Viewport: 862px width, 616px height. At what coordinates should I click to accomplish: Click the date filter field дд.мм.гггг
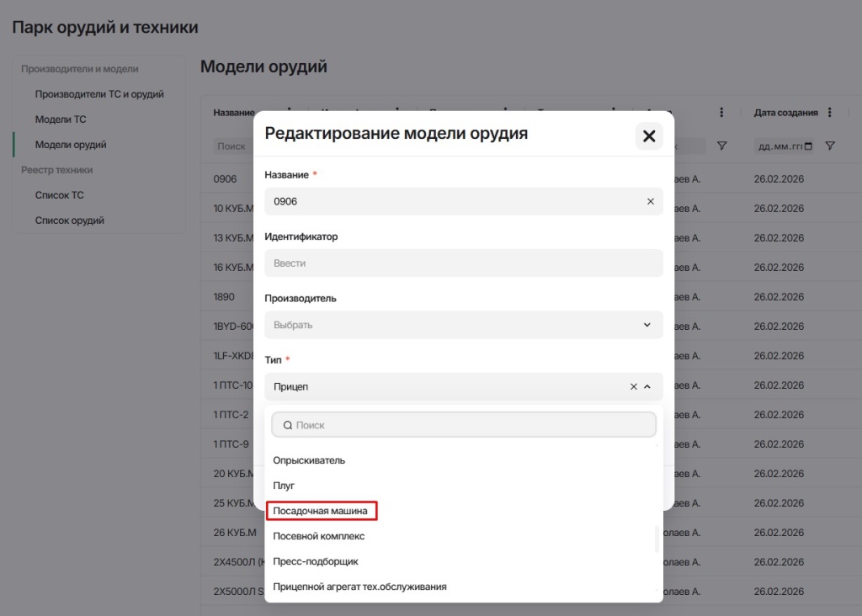tap(784, 146)
